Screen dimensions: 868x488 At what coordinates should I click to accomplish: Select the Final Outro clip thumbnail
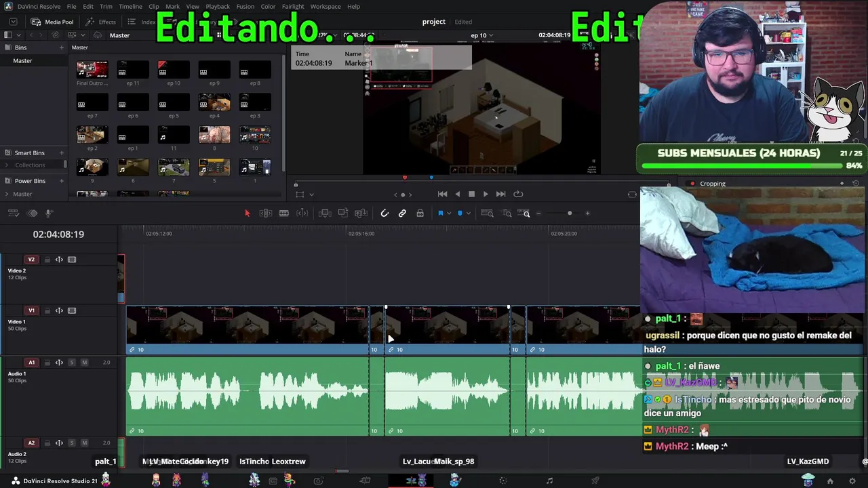click(x=92, y=69)
